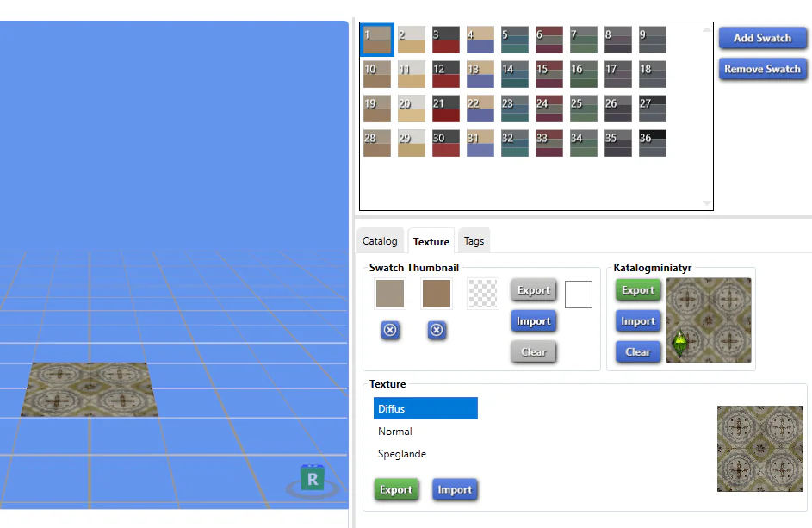Click the white swatch thumbnail preview box
The width and height of the screenshot is (812, 528).
click(x=579, y=295)
